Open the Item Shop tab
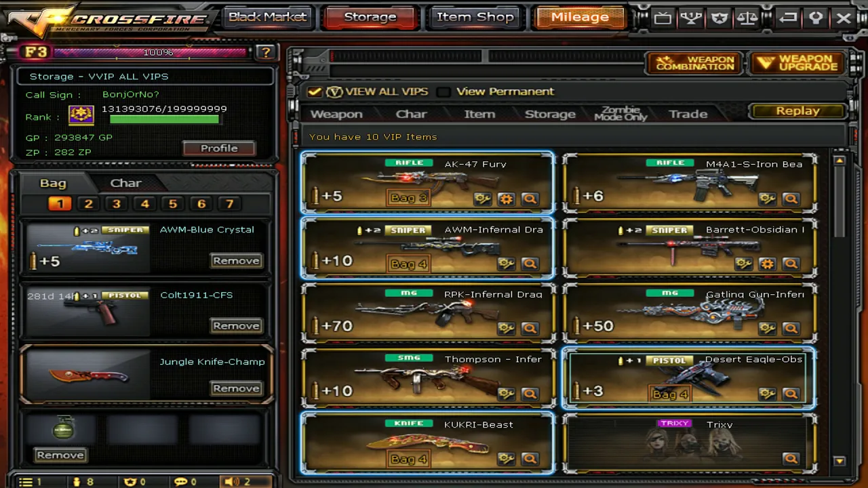868x488 pixels. click(x=475, y=17)
